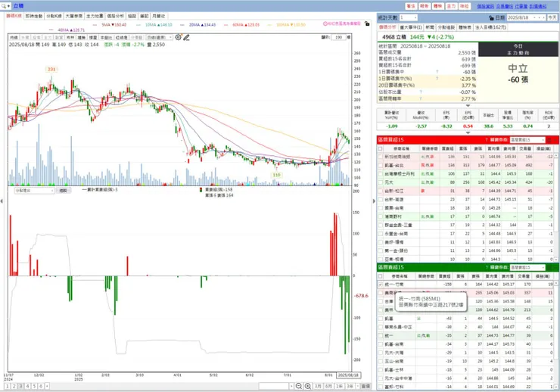The image size is (560, 392).
Task: Open the 體檢表 tab
Action: [x=465, y=27]
